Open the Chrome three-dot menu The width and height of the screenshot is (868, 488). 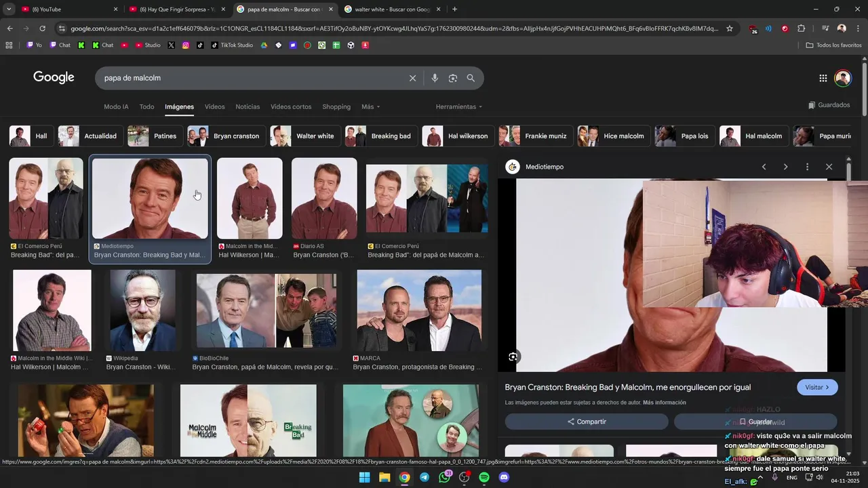pos(859,28)
